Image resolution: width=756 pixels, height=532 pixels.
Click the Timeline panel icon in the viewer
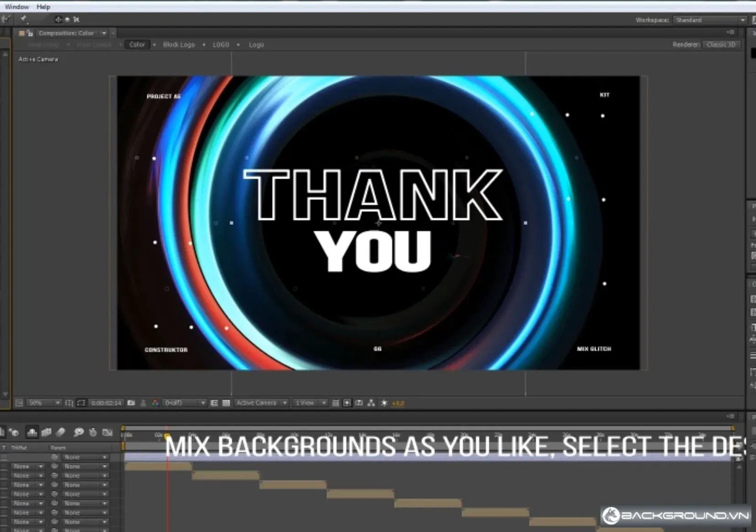[359, 403]
